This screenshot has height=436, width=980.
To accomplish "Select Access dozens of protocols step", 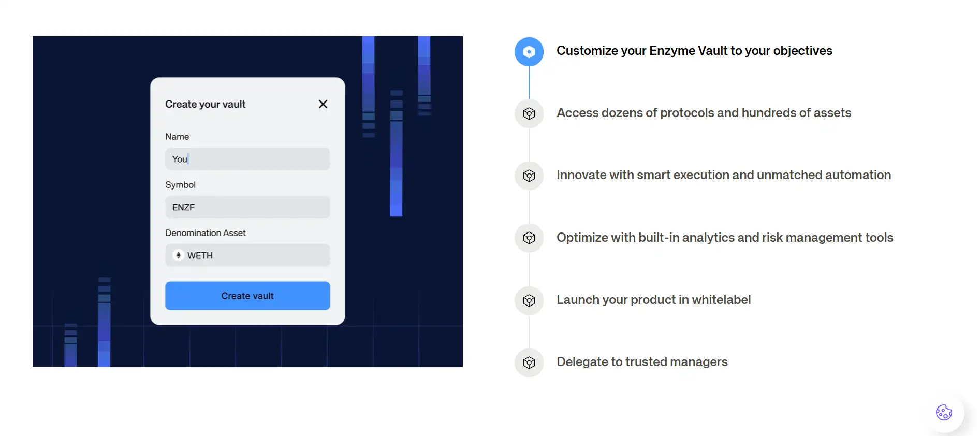I will pyautogui.click(x=704, y=113).
